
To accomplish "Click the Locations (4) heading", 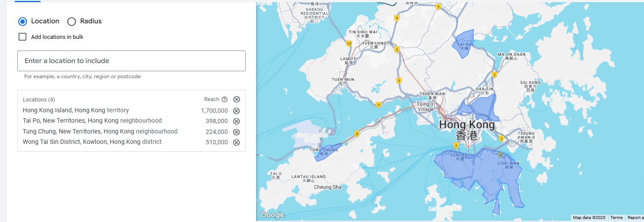I will coord(39,99).
